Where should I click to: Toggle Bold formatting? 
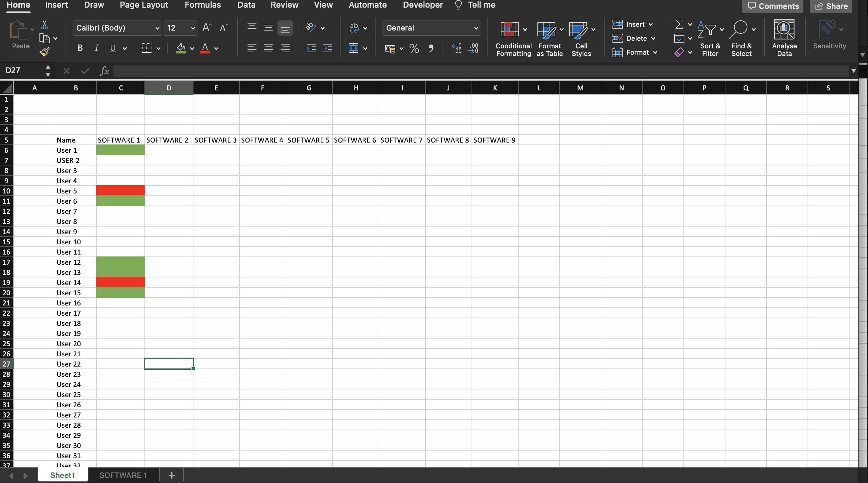[80, 48]
